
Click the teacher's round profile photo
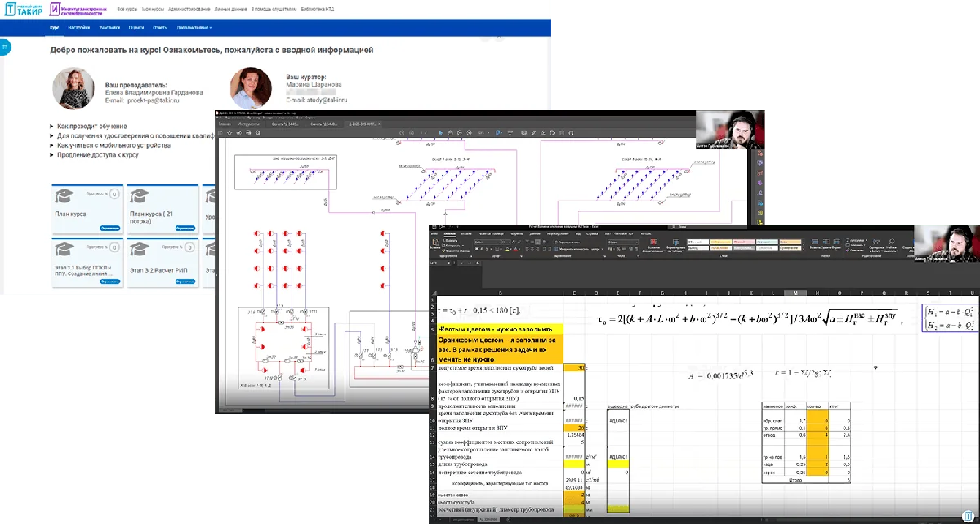click(74, 89)
